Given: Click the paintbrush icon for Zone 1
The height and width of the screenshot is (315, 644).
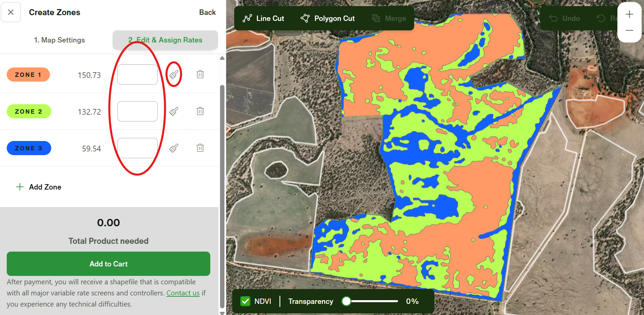Looking at the screenshot, I should coord(174,75).
